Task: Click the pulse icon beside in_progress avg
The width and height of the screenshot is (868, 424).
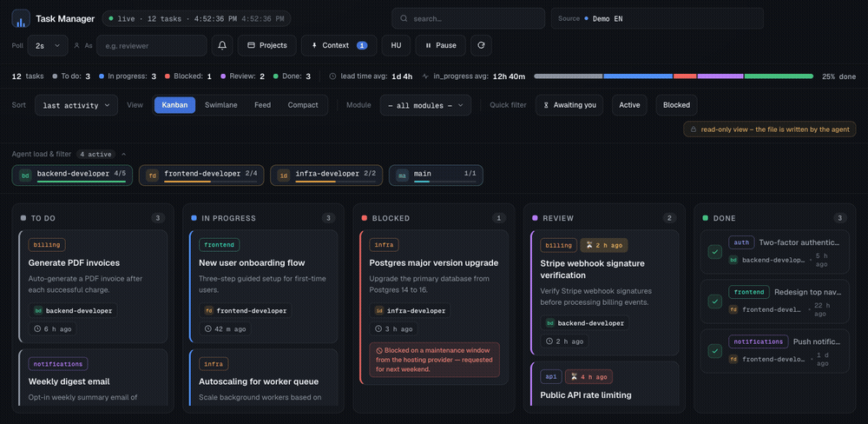Action: pyautogui.click(x=425, y=76)
